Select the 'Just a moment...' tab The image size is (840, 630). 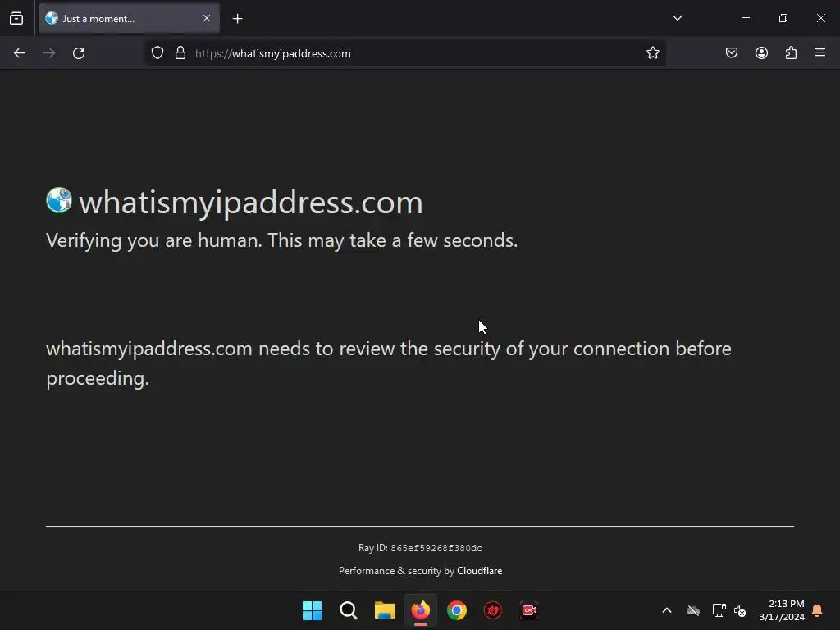click(x=129, y=18)
